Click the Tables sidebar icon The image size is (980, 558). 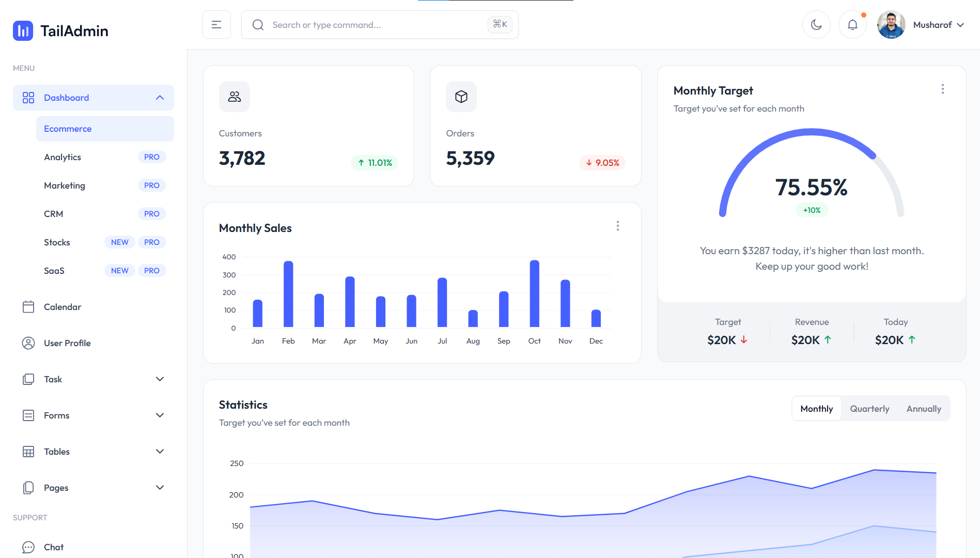click(28, 452)
